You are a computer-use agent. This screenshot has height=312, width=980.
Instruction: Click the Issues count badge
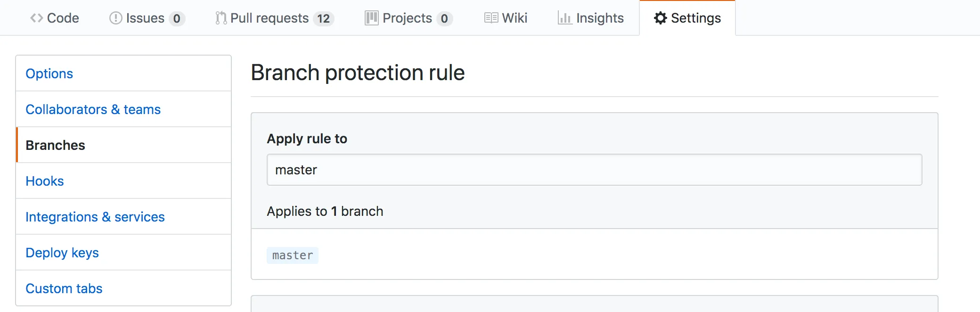[x=177, y=19]
